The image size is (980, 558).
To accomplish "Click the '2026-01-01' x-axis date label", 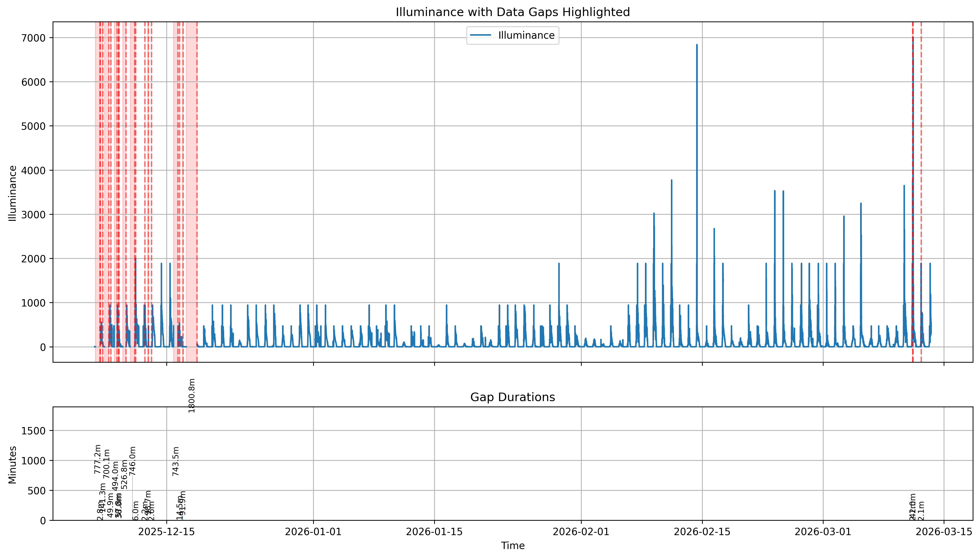I will 314,532.
